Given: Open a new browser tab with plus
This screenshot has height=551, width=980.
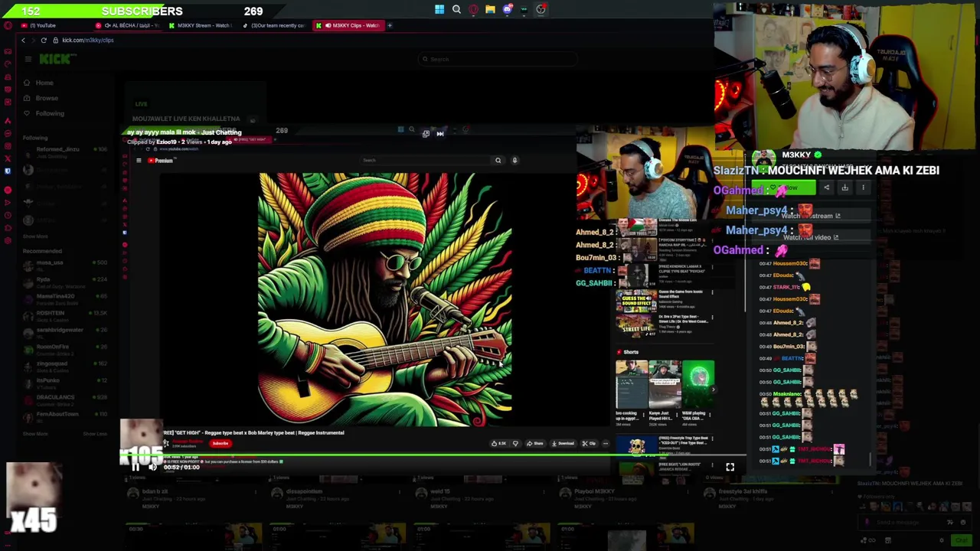Looking at the screenshot, I should (x=390, y=25).
